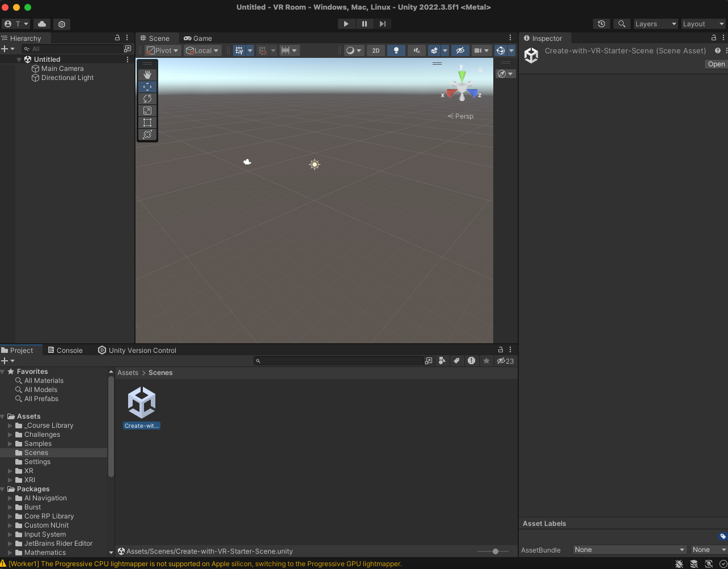Viewport: 728px width, 569px height.
Task: Click the Play button
Action: (346, 24)
